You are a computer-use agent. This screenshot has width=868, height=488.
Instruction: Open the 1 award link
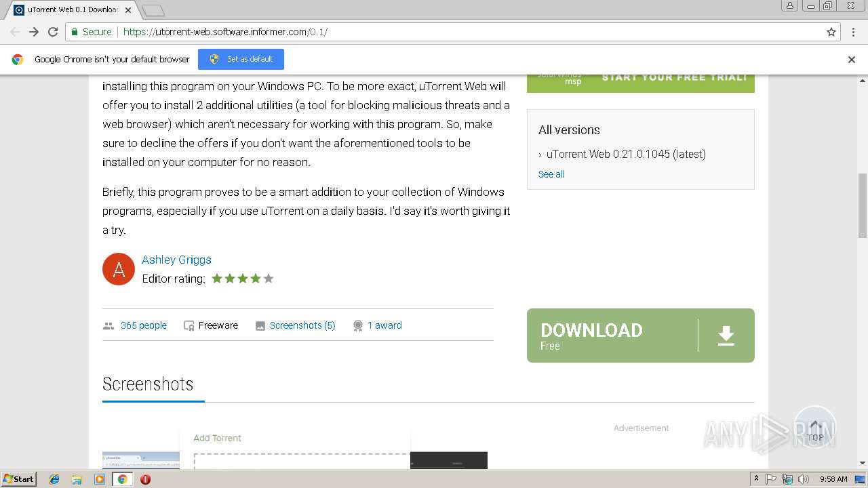click(384, 325)
